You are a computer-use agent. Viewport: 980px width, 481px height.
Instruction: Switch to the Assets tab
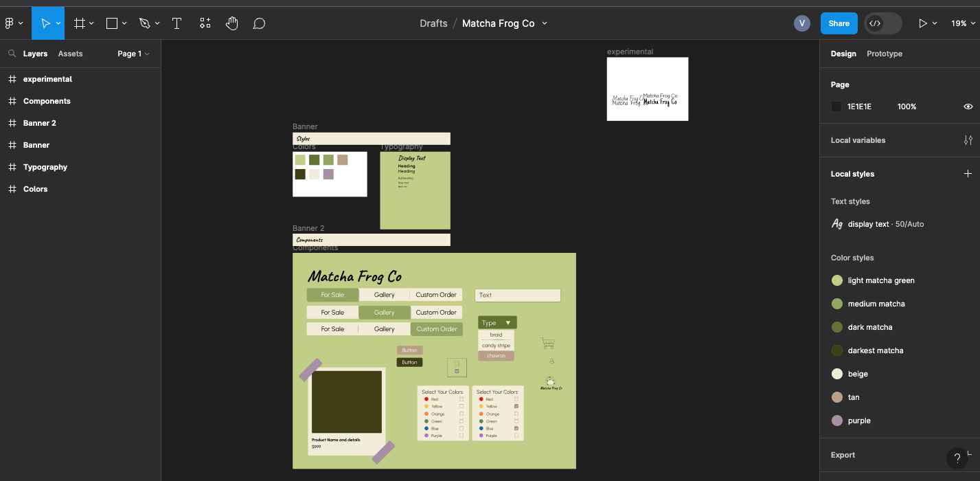click(x=70, y=54)
